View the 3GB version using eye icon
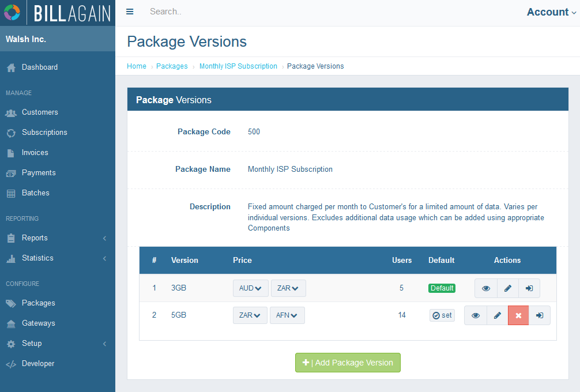The image size is (580, 392). 486,288
